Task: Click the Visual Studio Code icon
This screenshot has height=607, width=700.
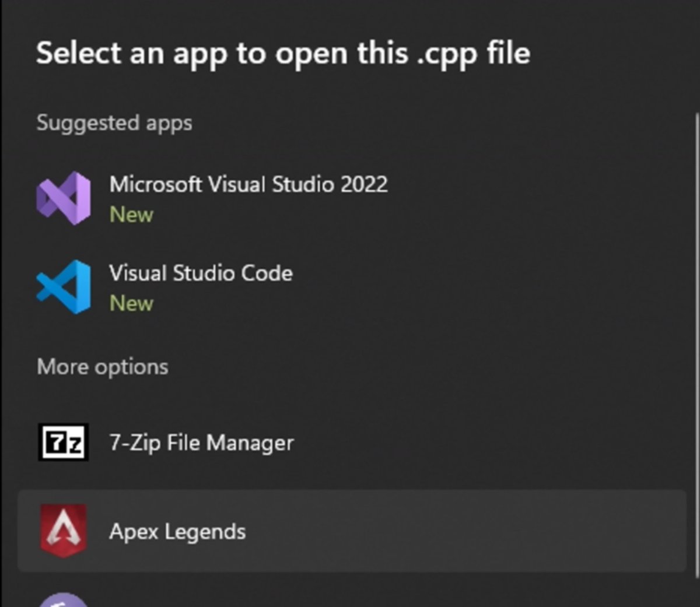Action: coord(64,287)
